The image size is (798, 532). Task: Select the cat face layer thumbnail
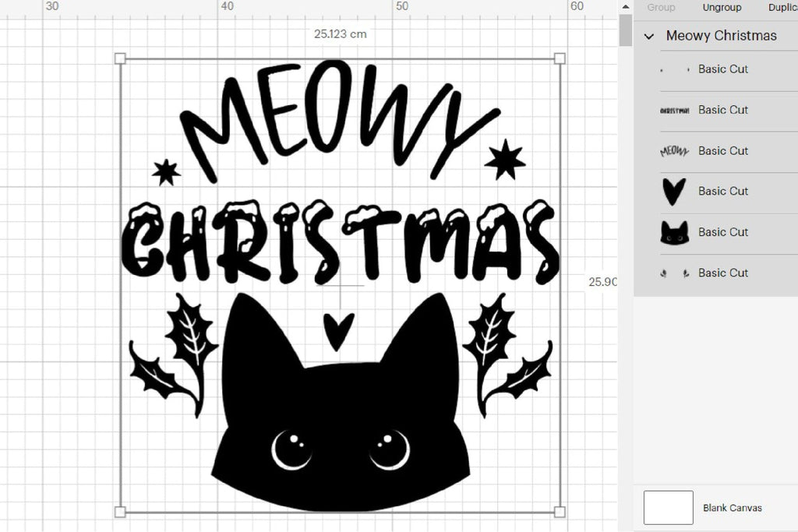click(675, 232)
